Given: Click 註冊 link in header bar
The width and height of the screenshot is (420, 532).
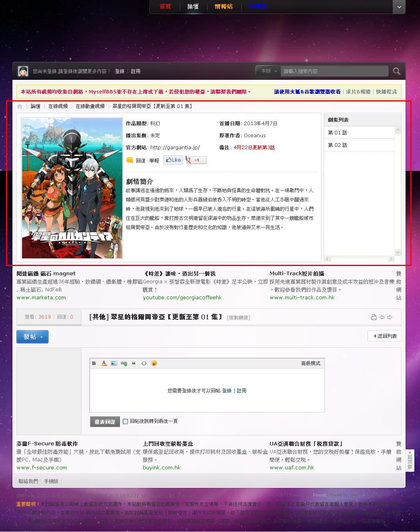Looking at the screenshot, I should (x=136, y=71).
